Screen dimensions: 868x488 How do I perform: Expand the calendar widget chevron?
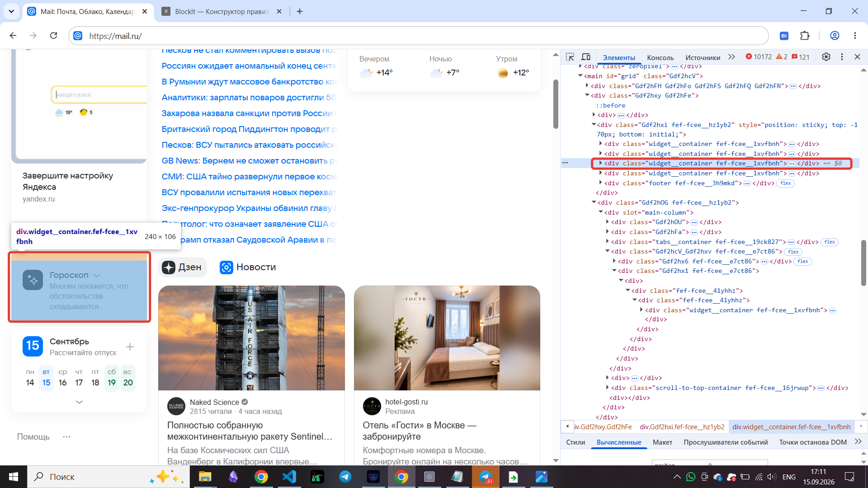click(x=79, y=402)
